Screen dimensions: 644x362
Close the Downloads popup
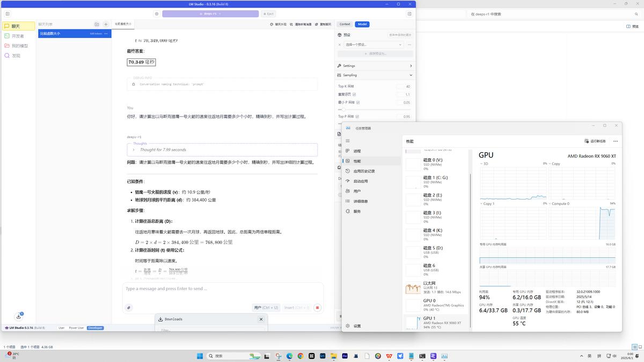261,319
